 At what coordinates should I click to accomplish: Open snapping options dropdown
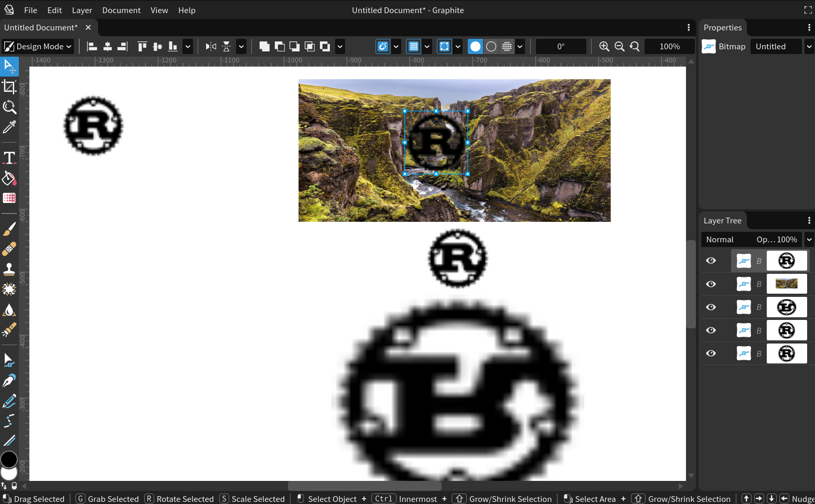click(396, 47)
